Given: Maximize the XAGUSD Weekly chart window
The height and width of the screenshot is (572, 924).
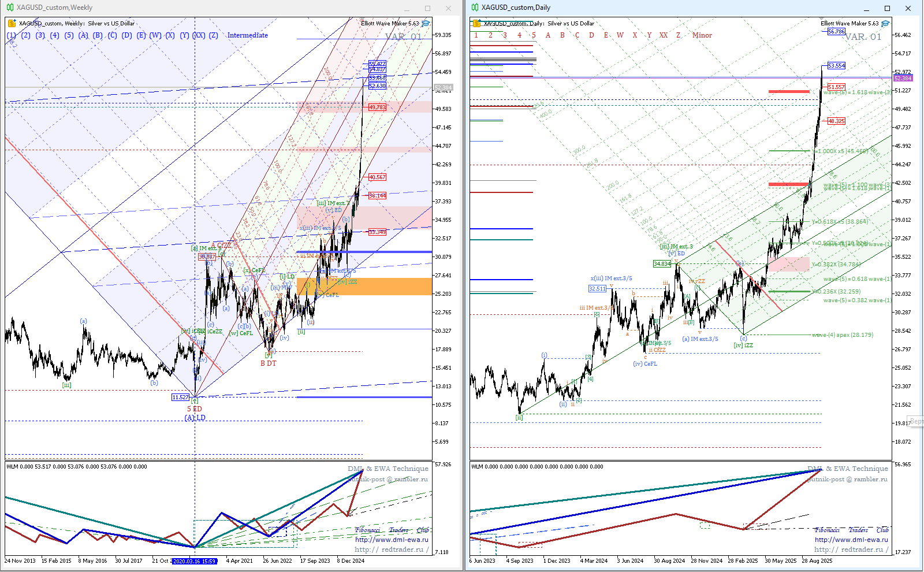Looking at the screenshot, I should point(427,8).
